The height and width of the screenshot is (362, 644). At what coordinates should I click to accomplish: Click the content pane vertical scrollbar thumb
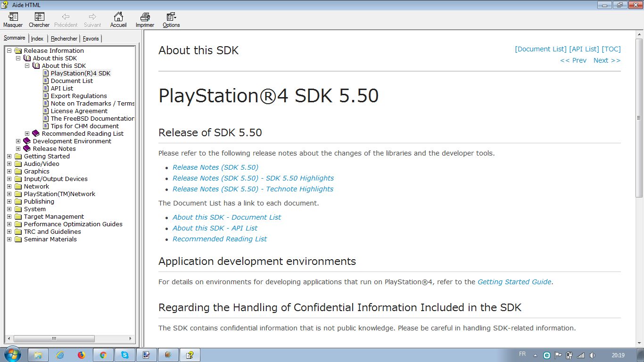[x=639, y=118]
